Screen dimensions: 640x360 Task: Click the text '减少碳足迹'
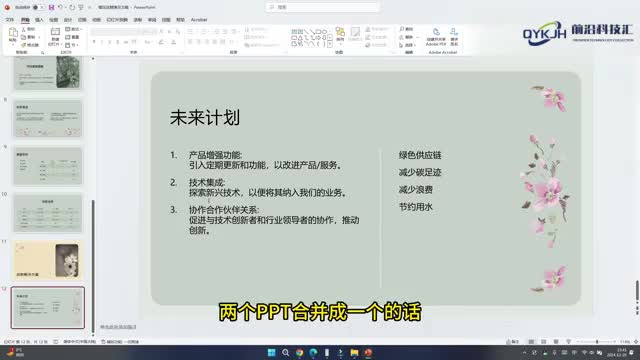(x=420, y=172)
